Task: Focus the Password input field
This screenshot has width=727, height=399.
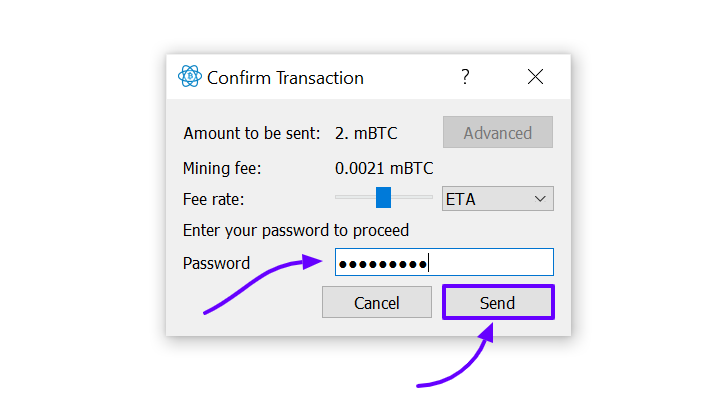Action: (x=444, y=262)
